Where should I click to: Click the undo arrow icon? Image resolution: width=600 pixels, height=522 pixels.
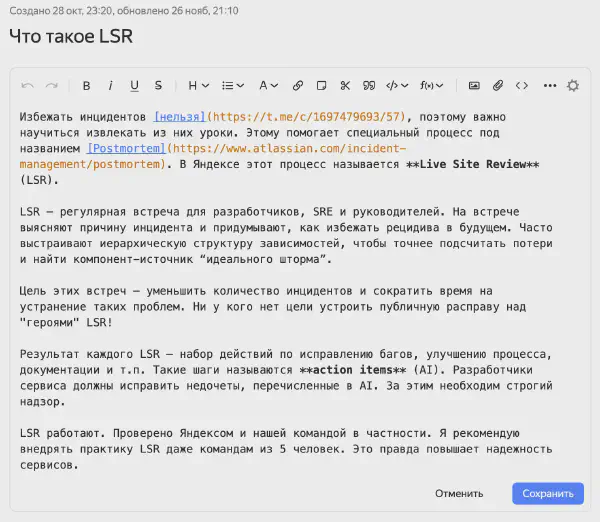click(28, 86)
